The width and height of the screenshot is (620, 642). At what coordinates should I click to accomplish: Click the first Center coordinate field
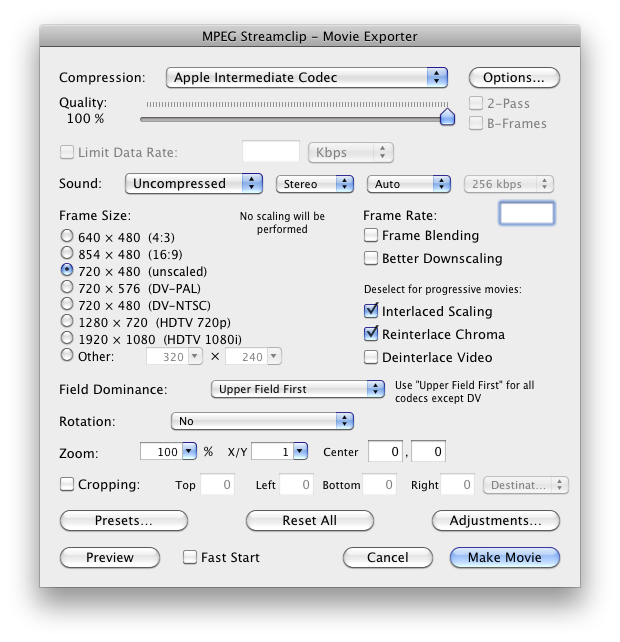click(385, 451)
